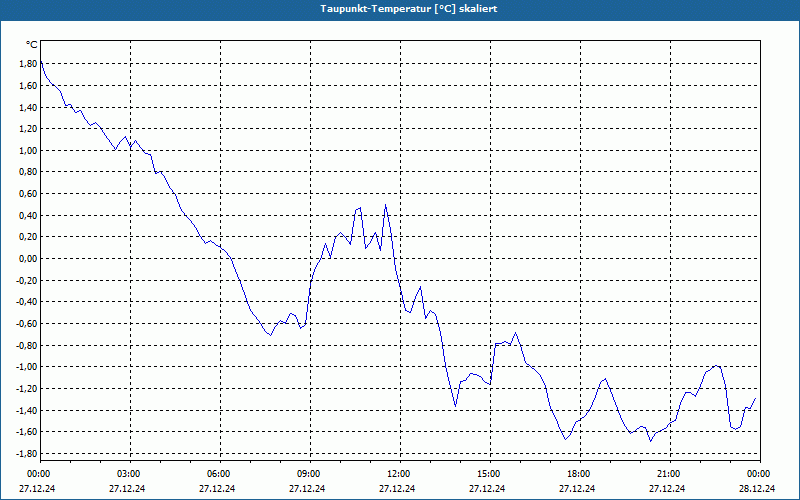Screen dimensions: 800x500
Task: Select the y-axis label '1,00'
Action: (29, 151)
